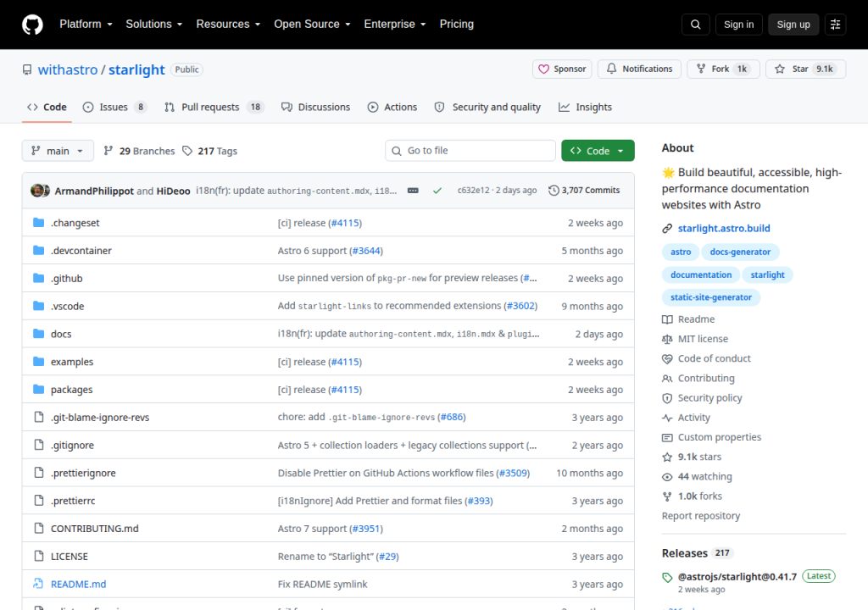This screenshot has width=868, height=610.
Task: Click the tag icon beside 217 Tags
Action: click(x=187, y=151)
